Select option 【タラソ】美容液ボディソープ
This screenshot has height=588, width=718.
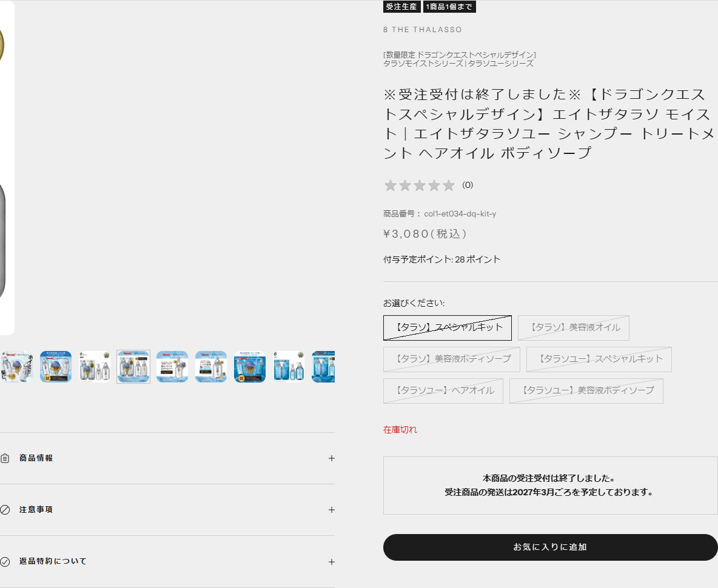tap(452, 359)
